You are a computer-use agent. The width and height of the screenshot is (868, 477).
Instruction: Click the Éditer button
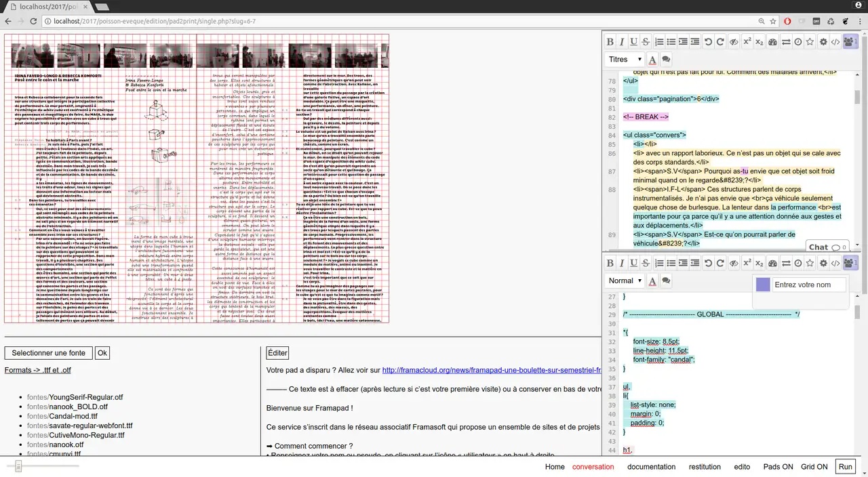pos(277,353)
